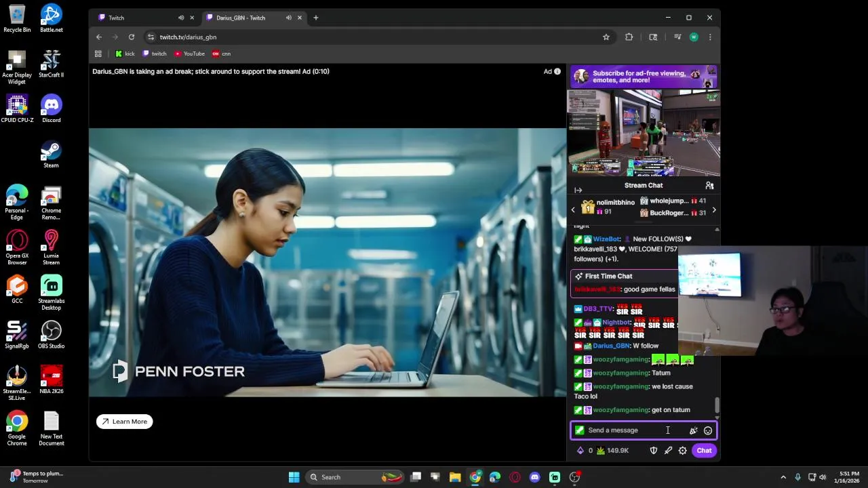Open woozyfamgaming's profile from 'get on tatum' message
The image size is (868, 488).
620,410
